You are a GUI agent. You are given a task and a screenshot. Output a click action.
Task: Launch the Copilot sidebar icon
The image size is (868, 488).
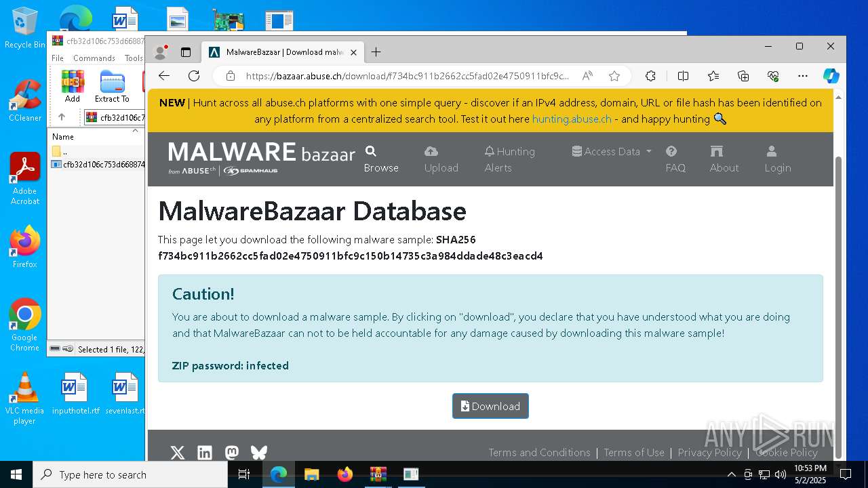(831, 76)
